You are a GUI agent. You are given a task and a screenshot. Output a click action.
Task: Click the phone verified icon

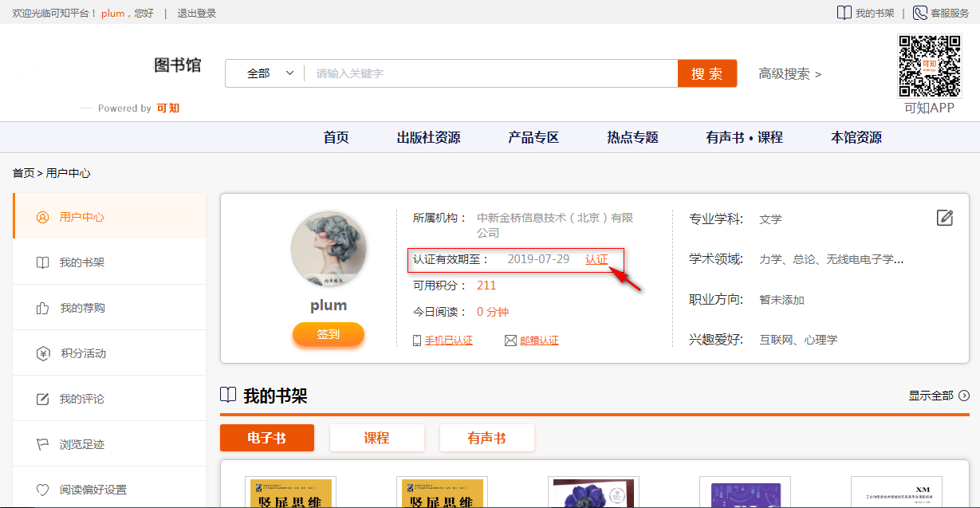click(x=417, y=341)
